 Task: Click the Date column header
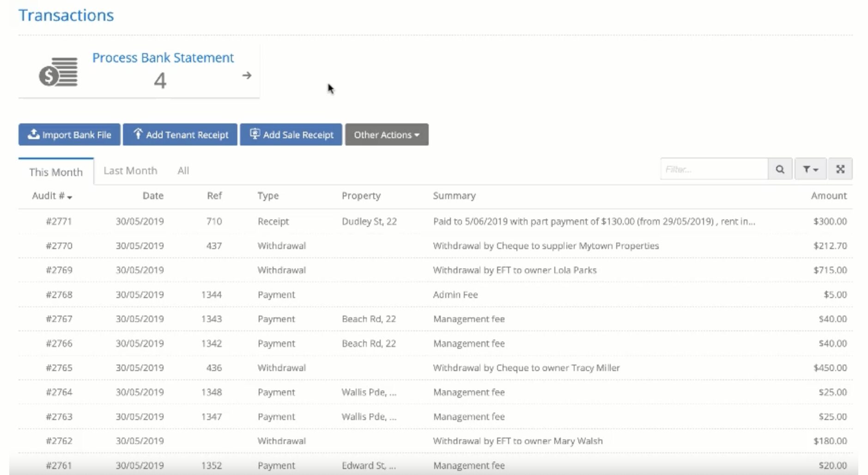153,196
